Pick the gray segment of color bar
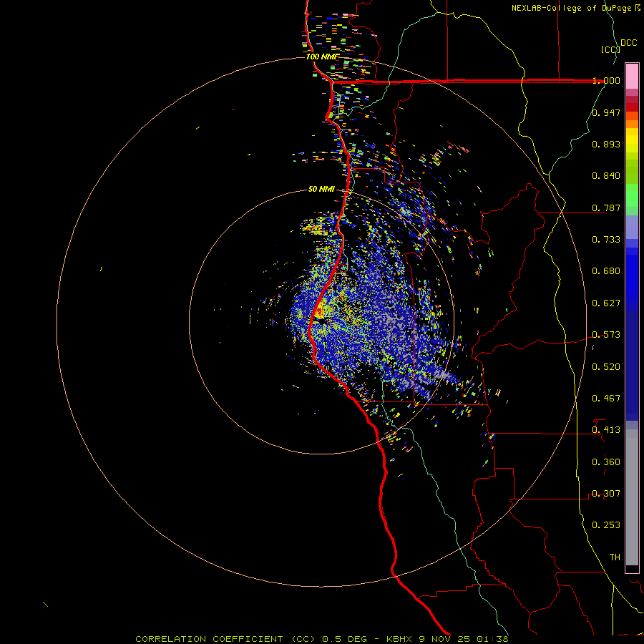Viewport: 644px width, 644px height. coord(632,497)
